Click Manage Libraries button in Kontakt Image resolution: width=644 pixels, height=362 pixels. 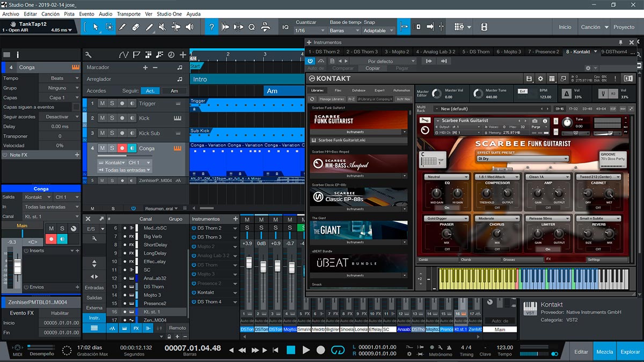coord(332,99)
